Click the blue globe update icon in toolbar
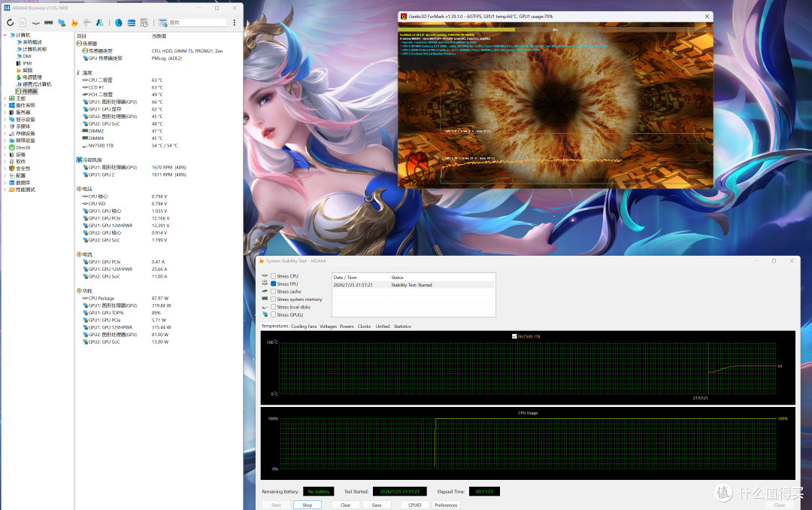This screenshot has width=812, height=510. [x=119, y=23]
